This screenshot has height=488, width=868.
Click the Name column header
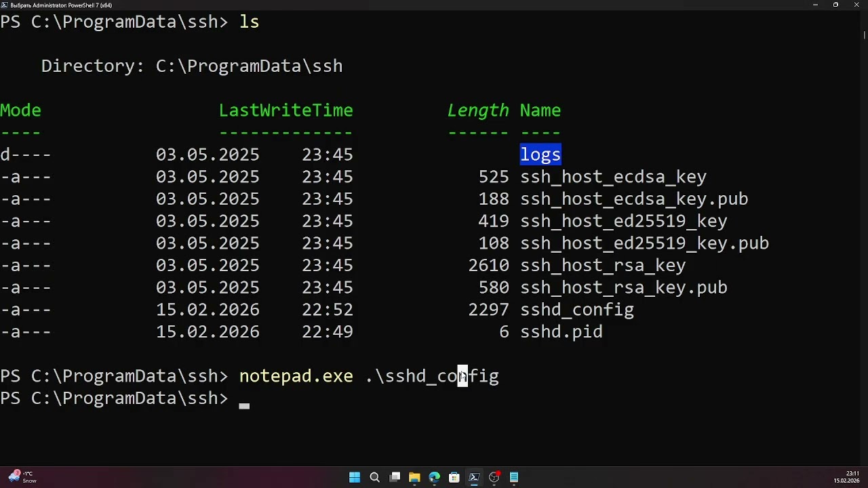pos(540,110)
